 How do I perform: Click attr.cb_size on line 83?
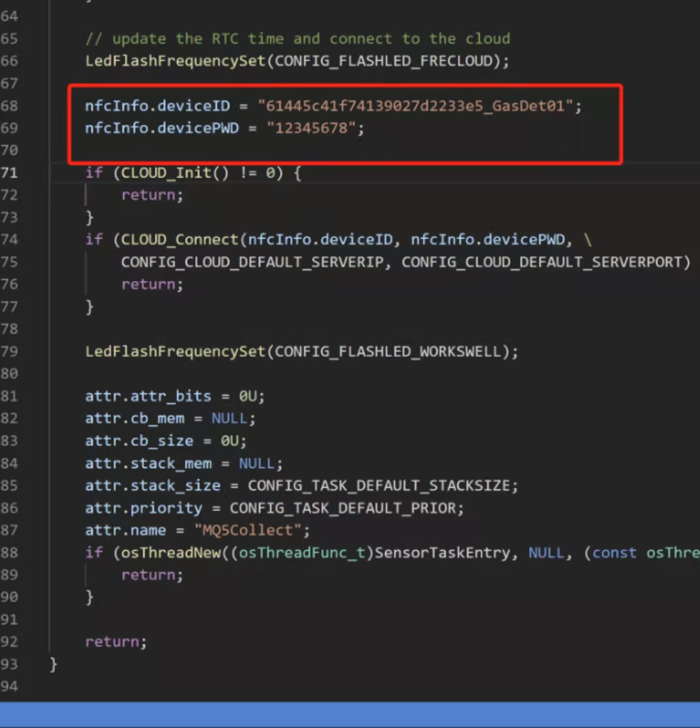tap(139, 441)
